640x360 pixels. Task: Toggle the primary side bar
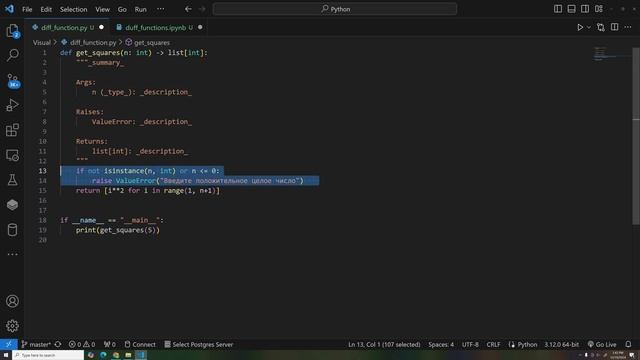pyautogui.click(x=558, y=9)
